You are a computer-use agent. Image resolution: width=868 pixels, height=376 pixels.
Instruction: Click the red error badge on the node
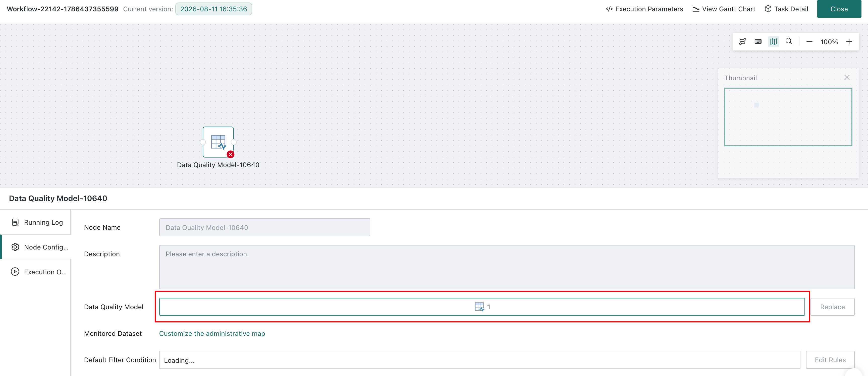pos(231,155)
